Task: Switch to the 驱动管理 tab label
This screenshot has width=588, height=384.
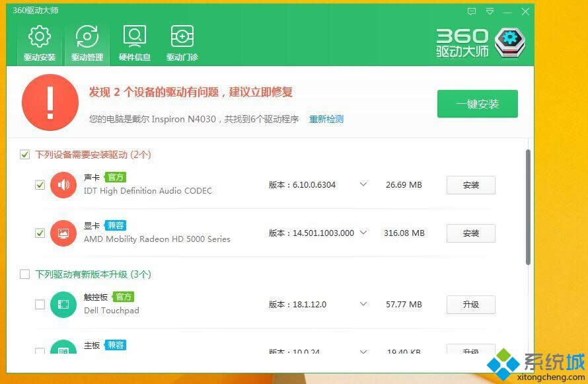Action: point(87,58)
